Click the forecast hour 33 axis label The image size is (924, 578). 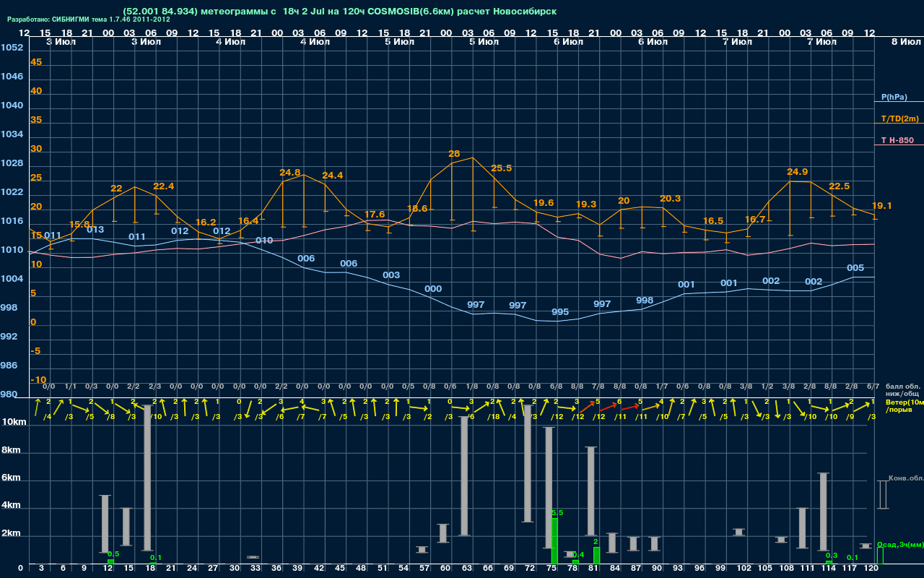pyautogui.click(x=256, y=569)
